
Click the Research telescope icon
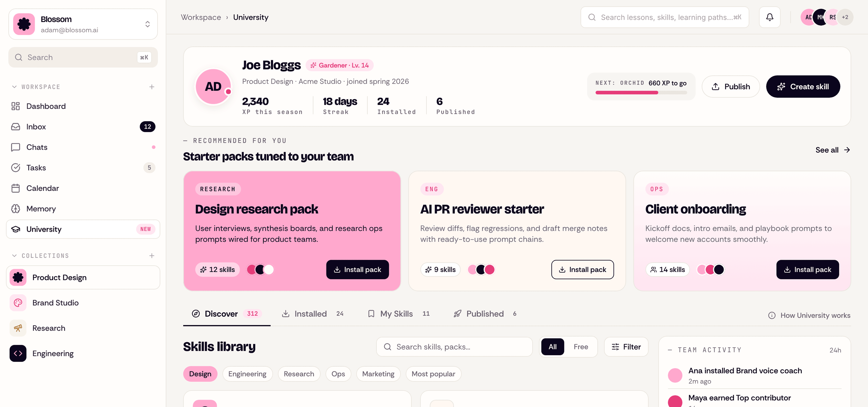tap(18, 328)
